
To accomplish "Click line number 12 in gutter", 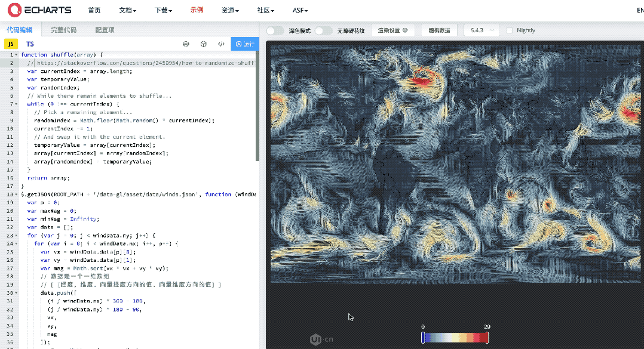I will tap(10, 145).
